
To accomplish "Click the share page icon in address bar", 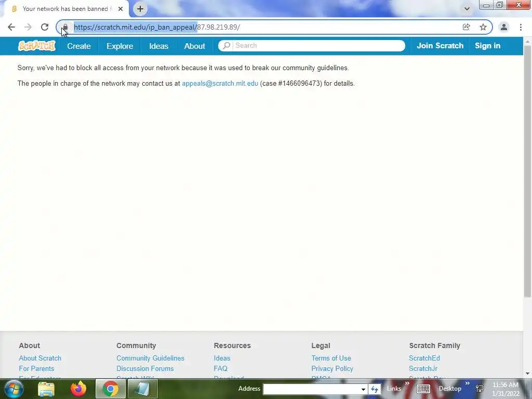I will click(466, 27).
